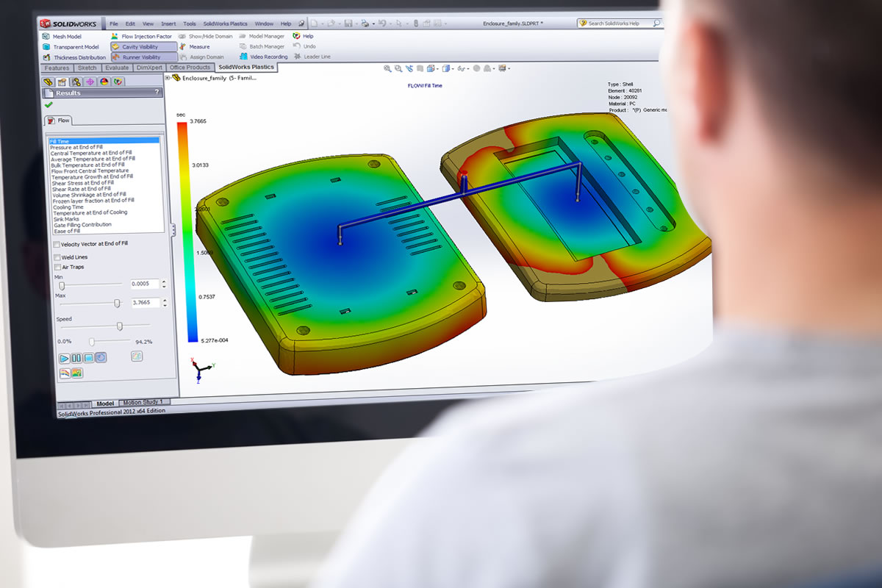Viewport: 882px width, 588px height.
Task: Click the Min value spinner arrows
Action: click(164, 284)
